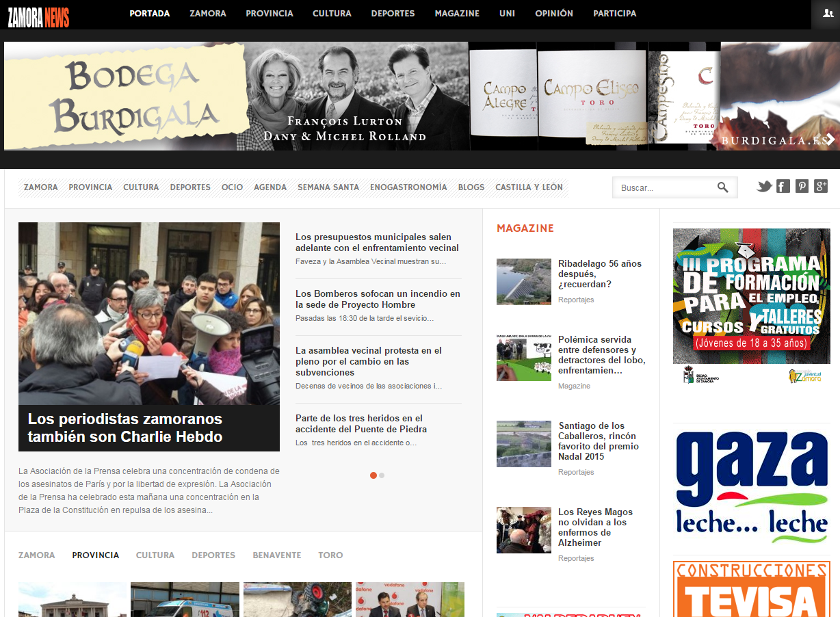Go to OCIO in secondary navigation
The width and height of the screenshot is (840, 617).
tap(233, 187)
